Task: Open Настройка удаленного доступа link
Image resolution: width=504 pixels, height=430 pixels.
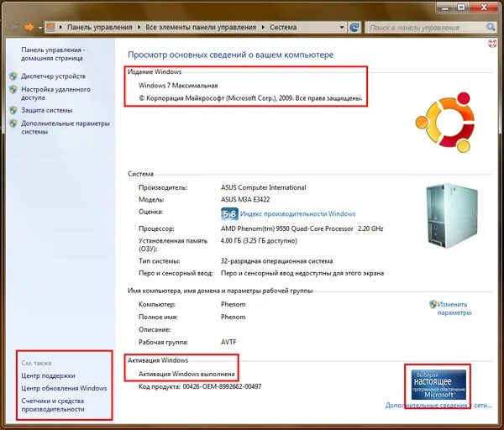Action: (55, 93)
